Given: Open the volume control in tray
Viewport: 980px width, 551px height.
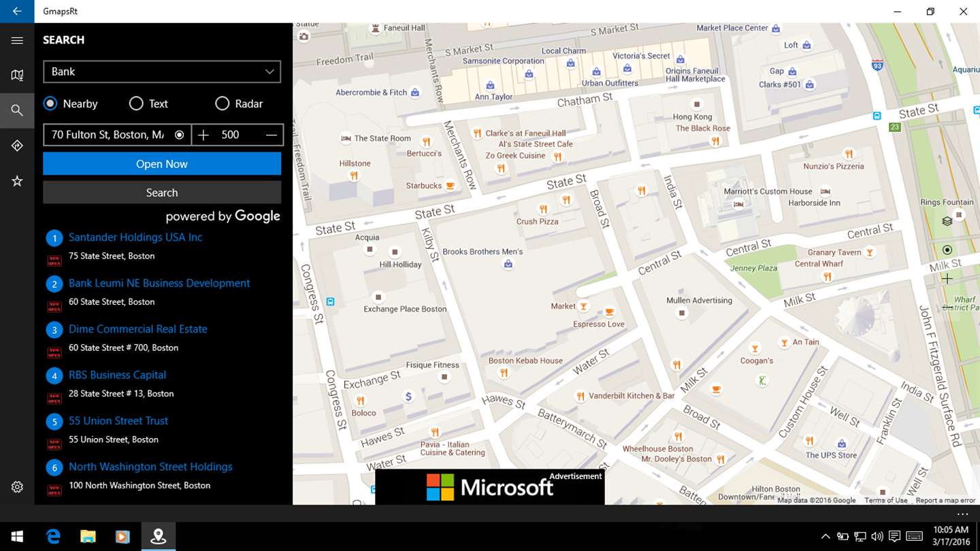Looking at the screenshot, I should 877,537.
